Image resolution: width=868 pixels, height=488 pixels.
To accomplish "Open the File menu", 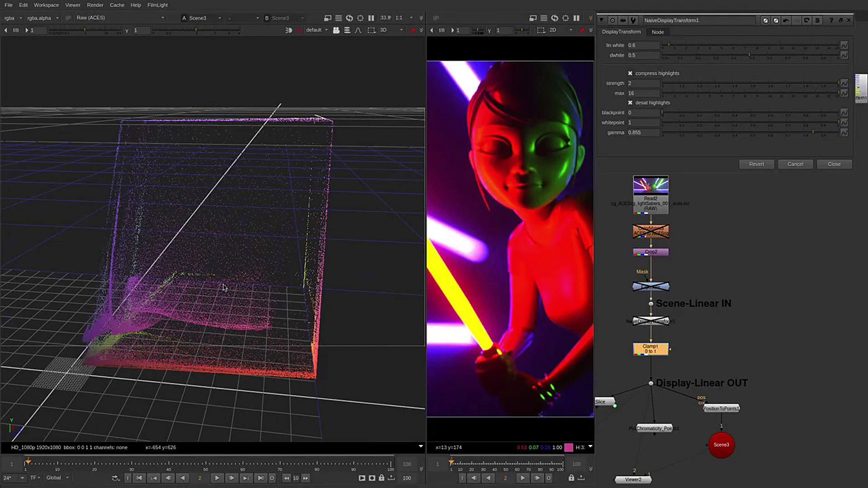I will (x=9, y=5).
